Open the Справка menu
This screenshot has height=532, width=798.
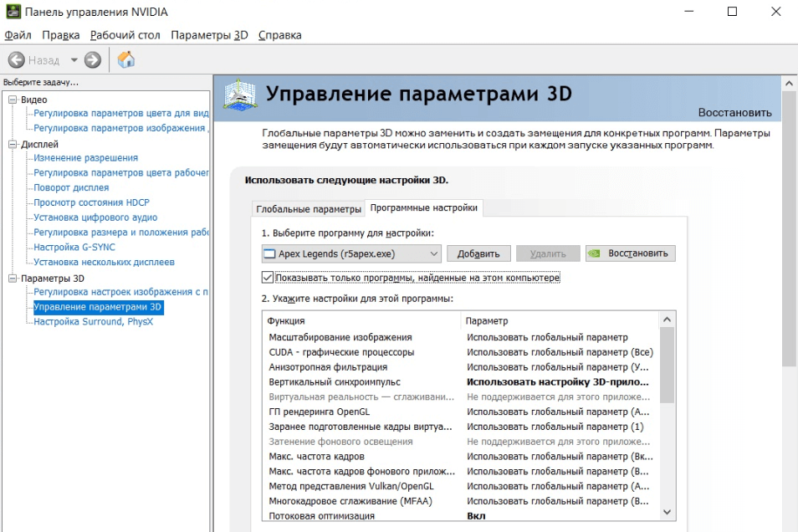click(x=279, y=35)
